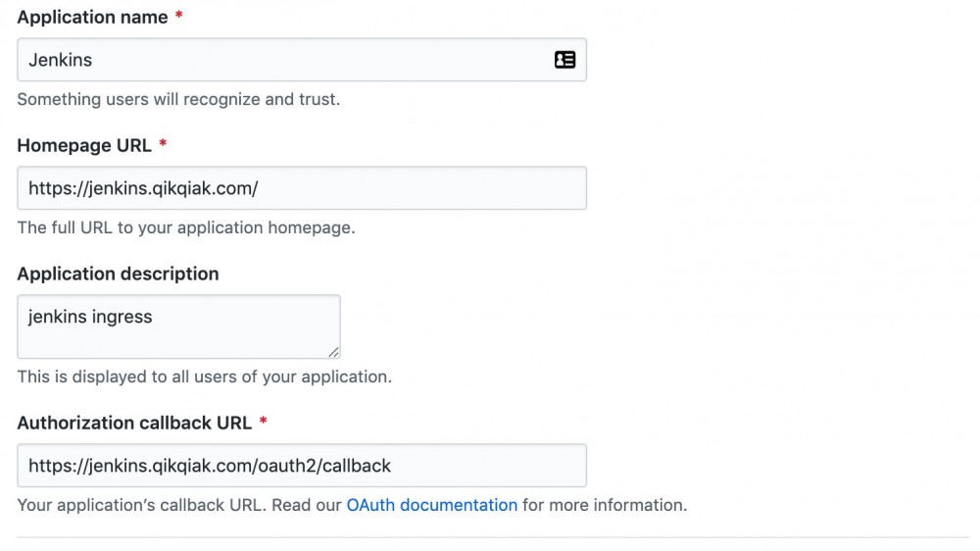Click the "displayed to all users" hint text

click(x=204, y=377)
